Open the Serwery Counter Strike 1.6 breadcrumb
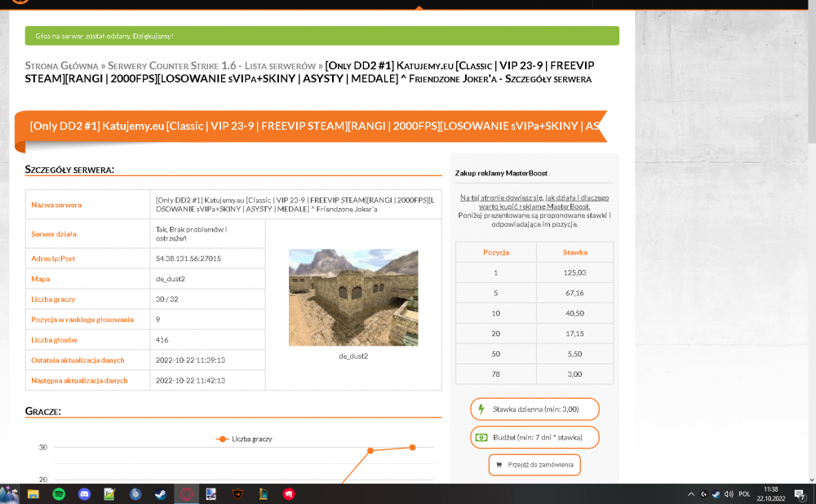The height and width of the screenshot is (504, 816). pyautogui.click(x=171, y=66)
